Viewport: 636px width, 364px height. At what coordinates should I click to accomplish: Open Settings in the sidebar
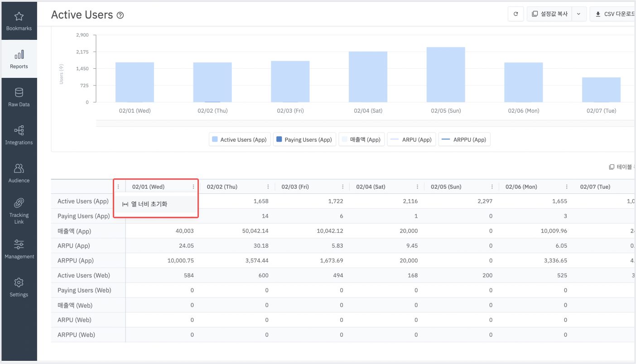pos(19,287)
